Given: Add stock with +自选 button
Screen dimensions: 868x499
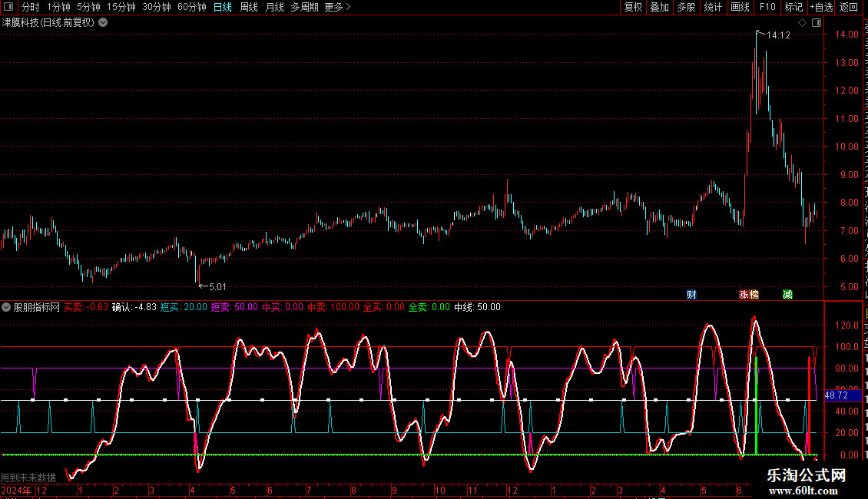Looking at the screenshot, I should pos(821,7).
